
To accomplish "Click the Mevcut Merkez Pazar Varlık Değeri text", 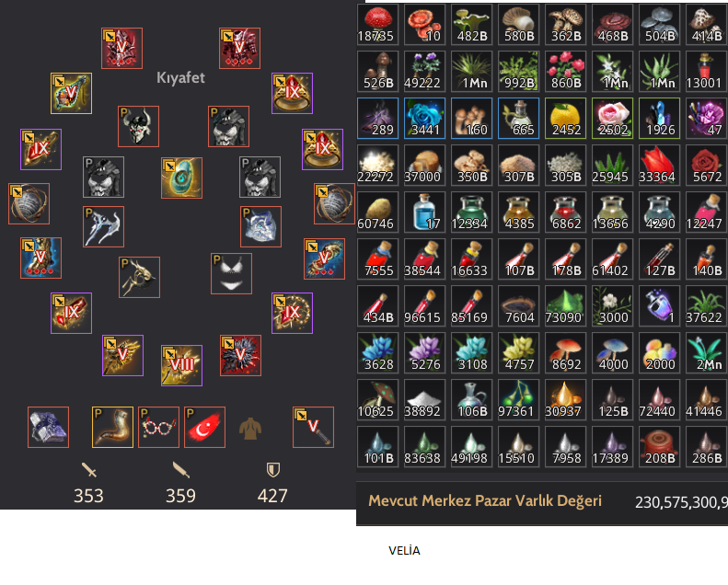I will pos(485,501).
